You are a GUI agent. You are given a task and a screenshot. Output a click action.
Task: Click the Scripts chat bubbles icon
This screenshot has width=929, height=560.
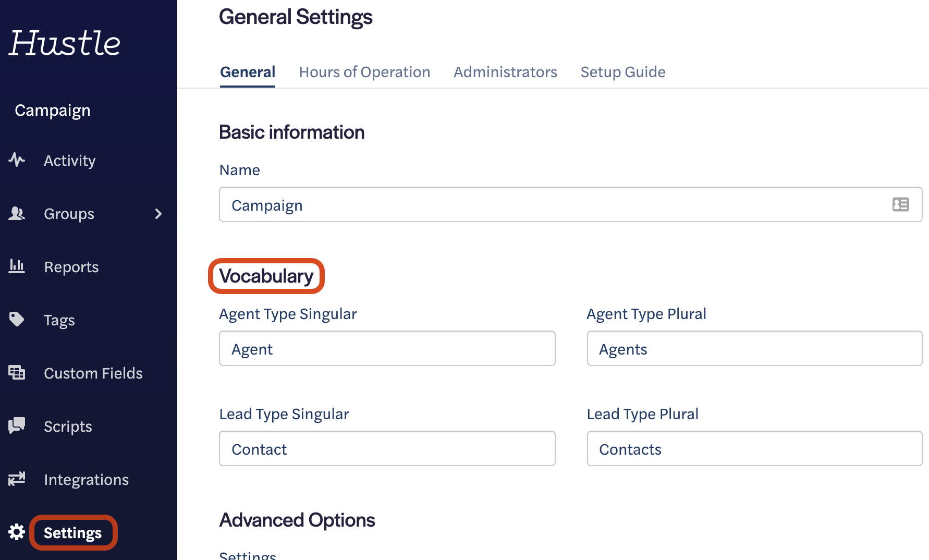tap(17, 425)
